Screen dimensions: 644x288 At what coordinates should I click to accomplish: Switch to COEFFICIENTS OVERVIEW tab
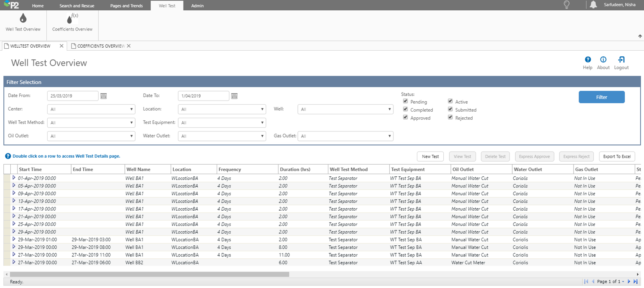pos(101,46)
